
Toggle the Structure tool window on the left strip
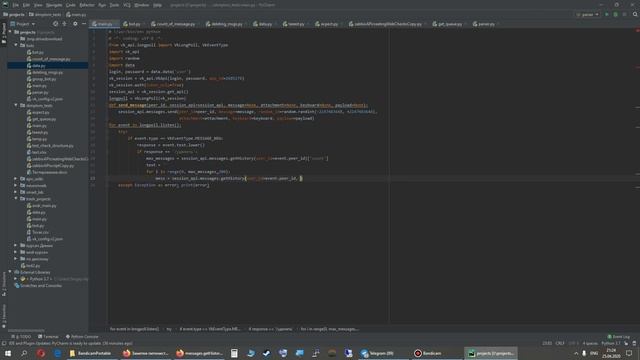[4, 284]
